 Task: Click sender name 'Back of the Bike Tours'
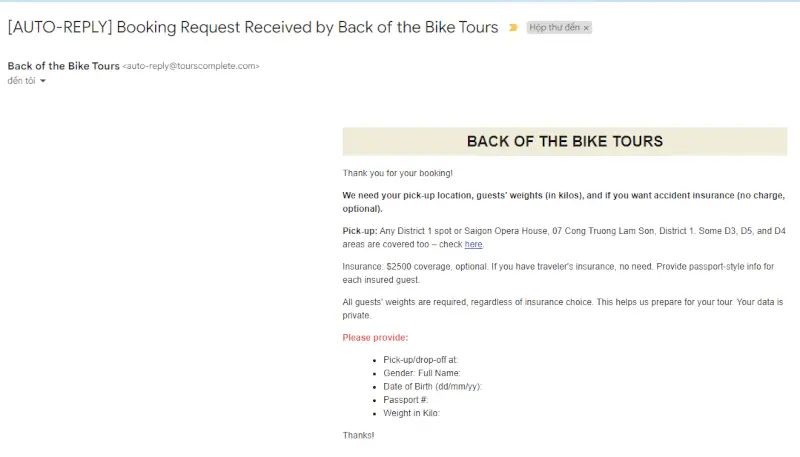63,66
